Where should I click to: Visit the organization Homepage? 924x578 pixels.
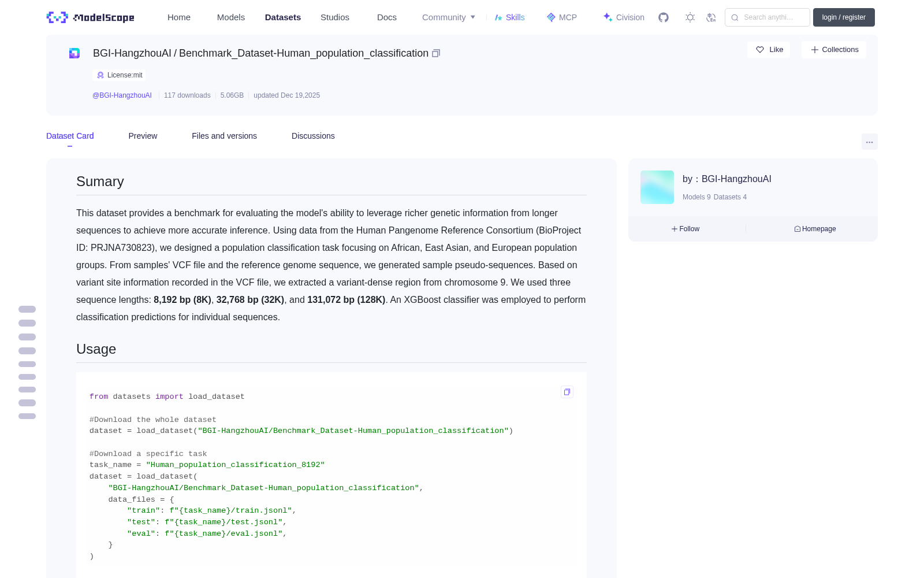[815, 229]
